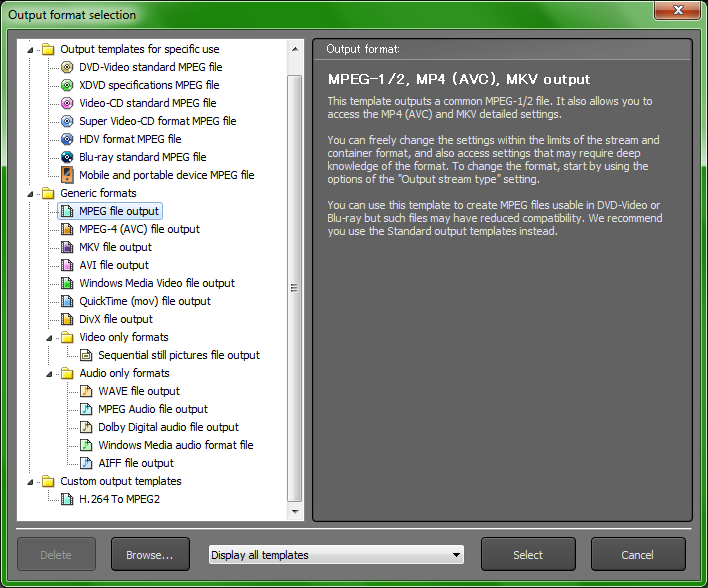This screenshot has height=588, width=708.
Task: Select 'AVI file output' row
Action: click(x=114, y=266)
